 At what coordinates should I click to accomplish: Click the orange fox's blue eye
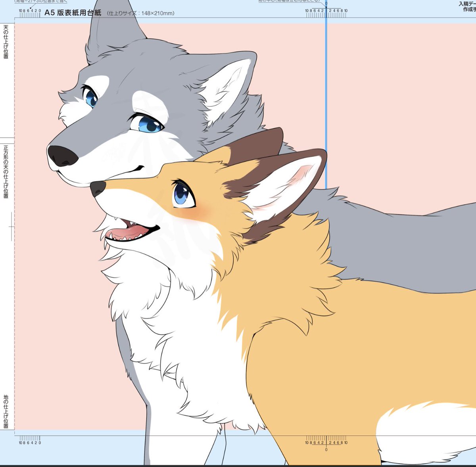[183, 194]
